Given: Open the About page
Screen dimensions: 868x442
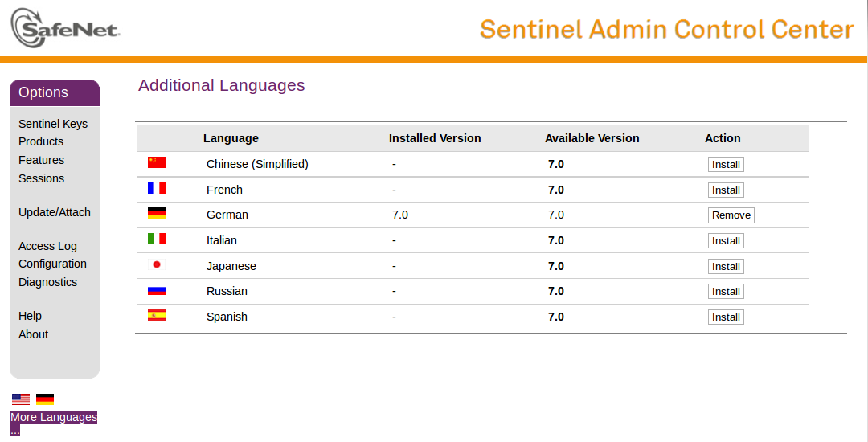Looking at the screenshot, I should [33, 334].
